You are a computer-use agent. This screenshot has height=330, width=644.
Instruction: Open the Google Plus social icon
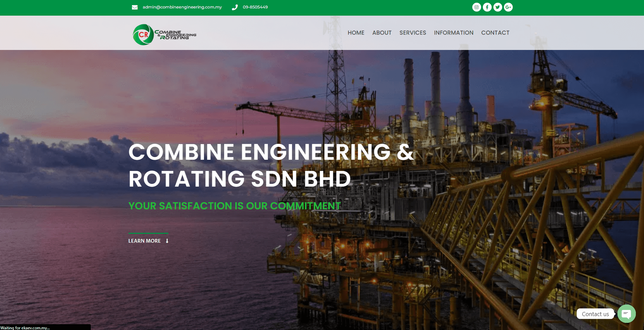[508, 7]
